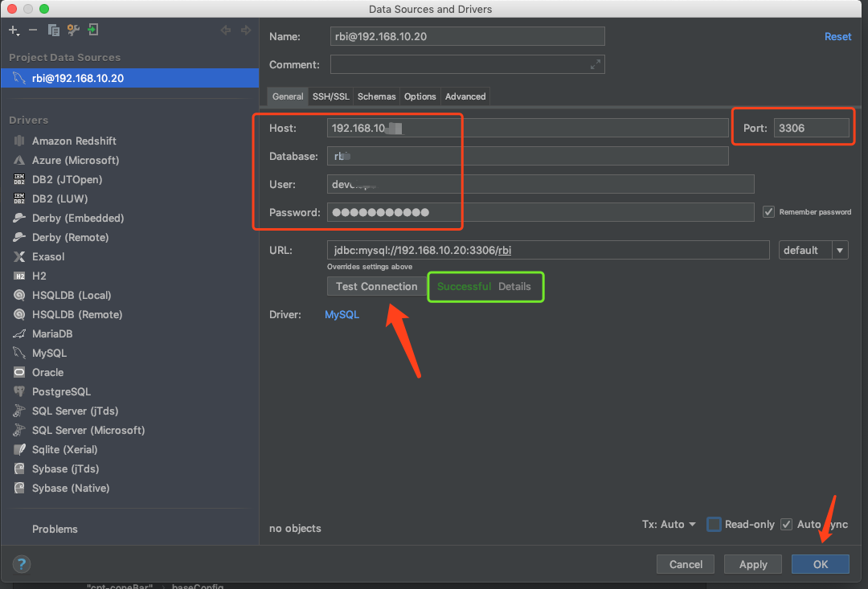Image resolution: width=868 pixels, height=589 pixels.
Task: Remove the selected data source
Action: [33, 30]
